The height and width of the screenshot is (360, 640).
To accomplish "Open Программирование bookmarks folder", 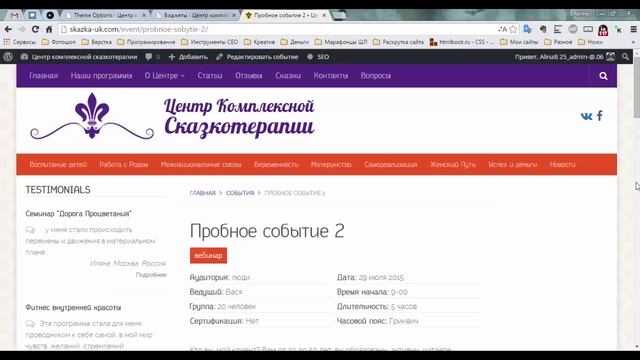I will (x=146, y=42).
